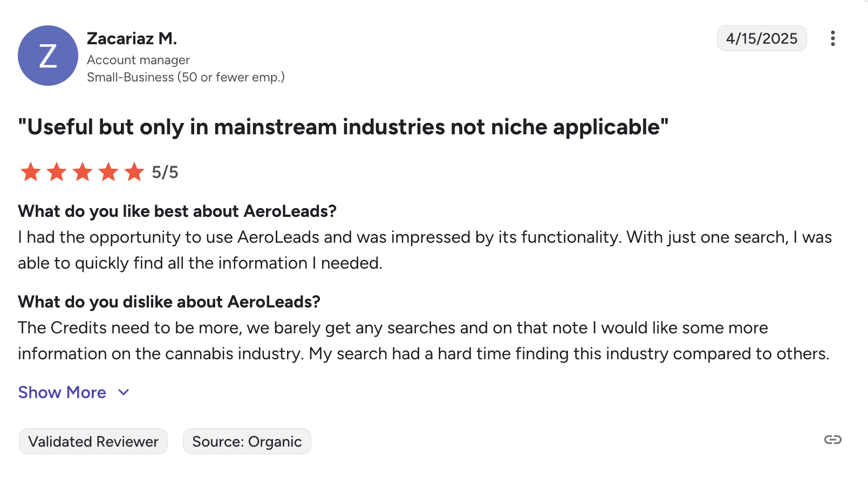This screenshot has height=479, width=868.
Task: Open the three-dot options menu
Action: tap(832, 38)
